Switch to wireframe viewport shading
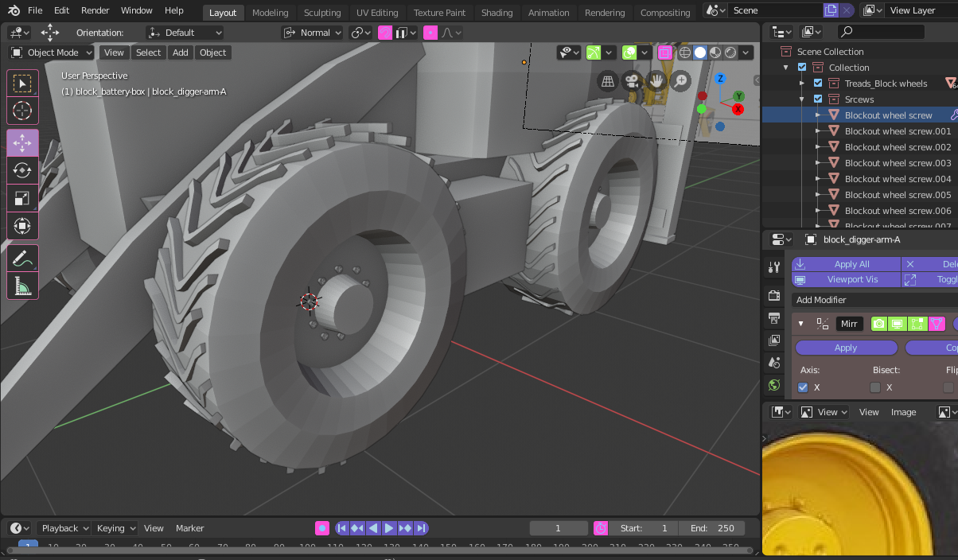Screen dimensions: 958x560 (x=685, y=52)
